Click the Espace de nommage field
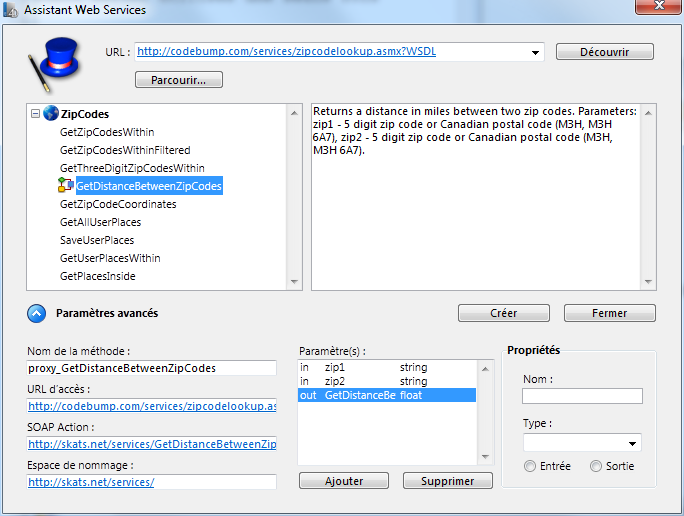The height and width of the screenshot is (516, 684). click(x=151, y=482)
